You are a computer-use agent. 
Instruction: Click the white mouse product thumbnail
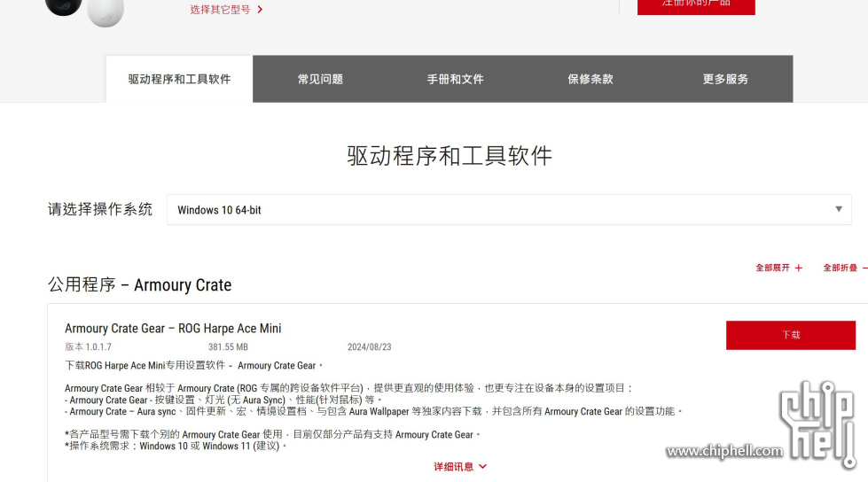106,12
